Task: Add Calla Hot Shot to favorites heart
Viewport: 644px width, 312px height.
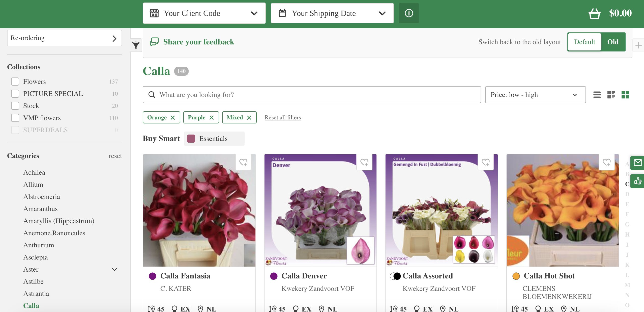Action: [607, 162]
